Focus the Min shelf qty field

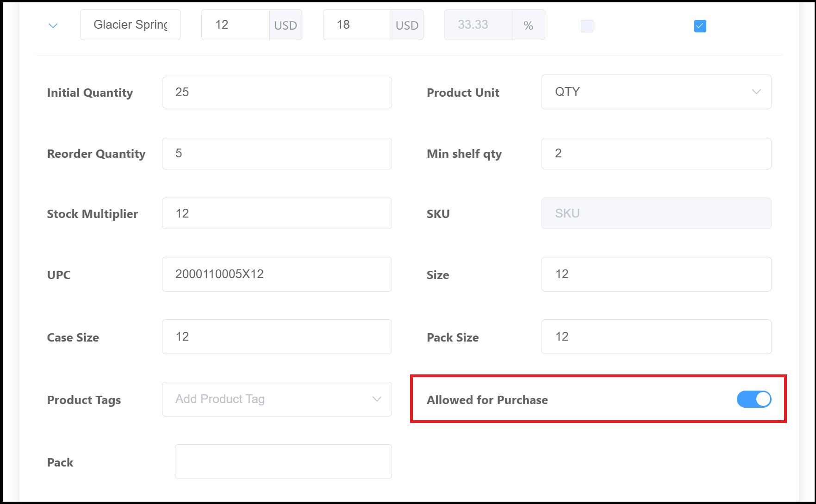[655, 153]
